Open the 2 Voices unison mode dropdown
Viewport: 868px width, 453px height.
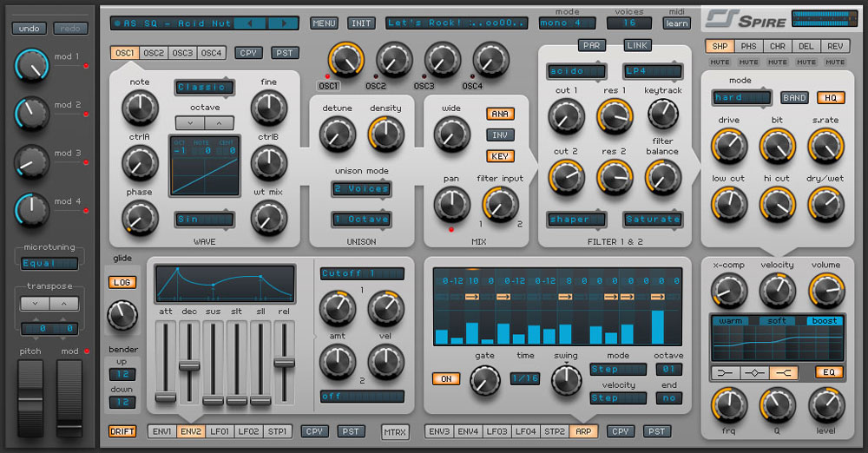pyautogui.click(x=361, y=189)
